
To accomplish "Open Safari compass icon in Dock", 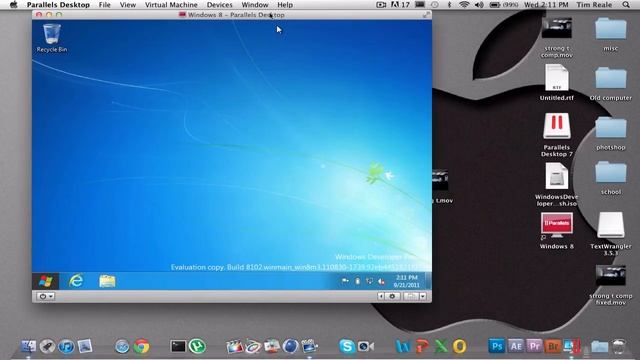I will tap(122, 346).
